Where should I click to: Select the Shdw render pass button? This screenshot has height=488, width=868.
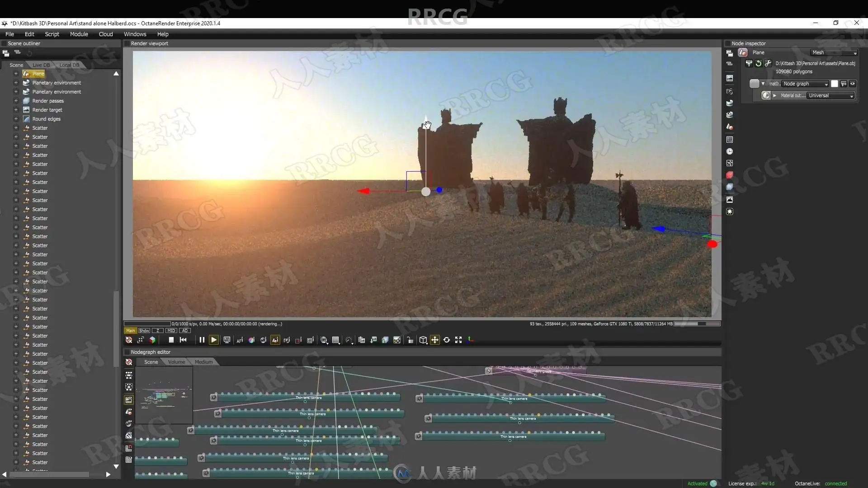pos(144,330)
